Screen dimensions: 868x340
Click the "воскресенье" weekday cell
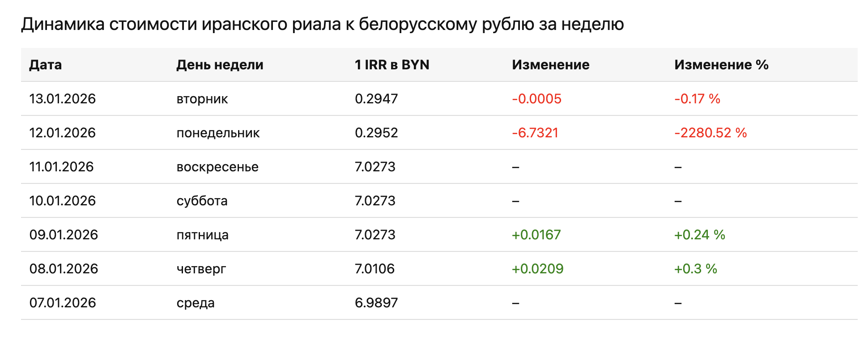(x=217, y=167)
